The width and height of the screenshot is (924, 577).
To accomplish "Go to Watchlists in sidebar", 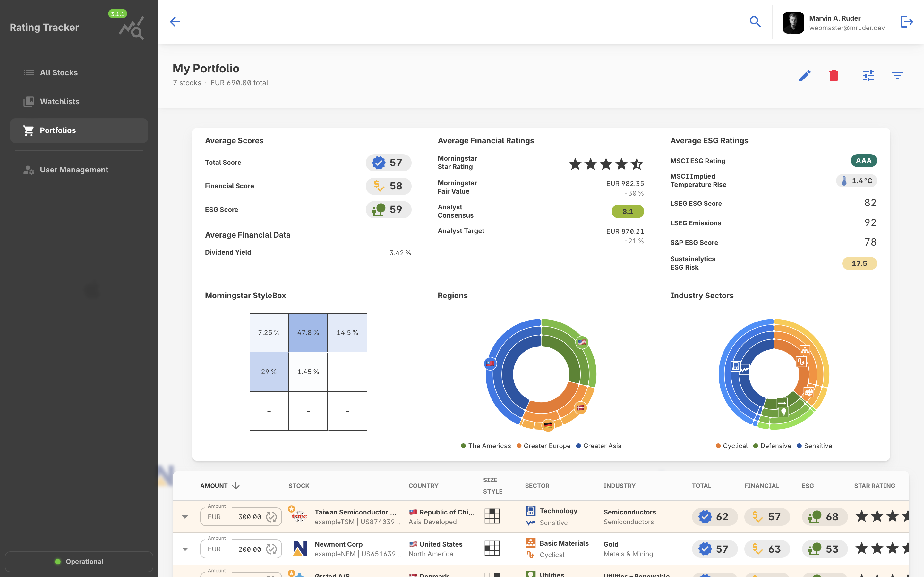I will tap(60, 102).
